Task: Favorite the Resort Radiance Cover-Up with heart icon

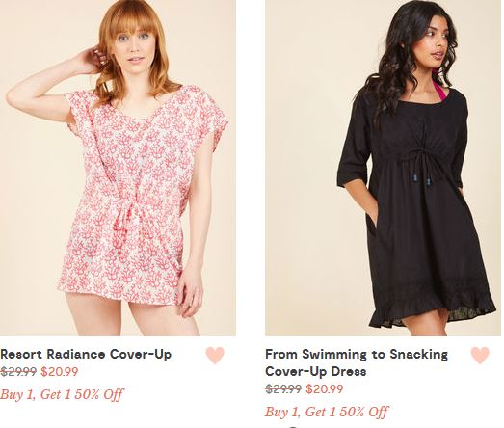Action: [215, 355]
